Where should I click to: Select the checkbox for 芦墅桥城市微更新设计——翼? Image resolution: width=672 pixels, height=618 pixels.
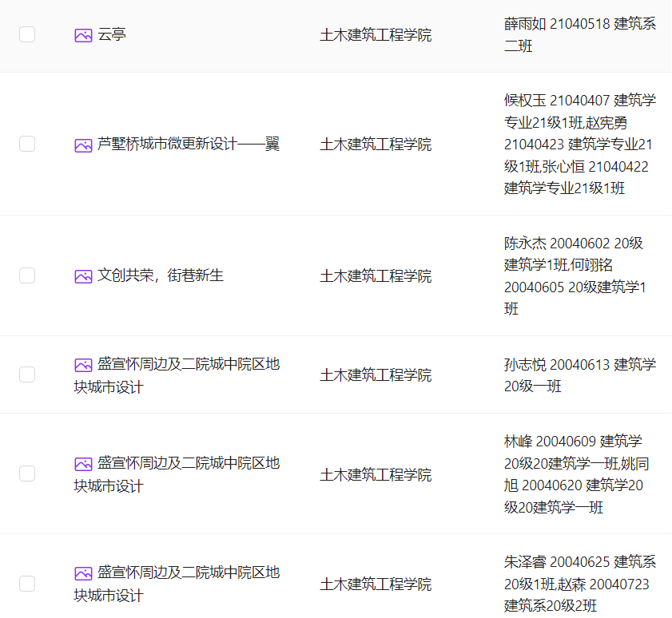coord(27,144)
